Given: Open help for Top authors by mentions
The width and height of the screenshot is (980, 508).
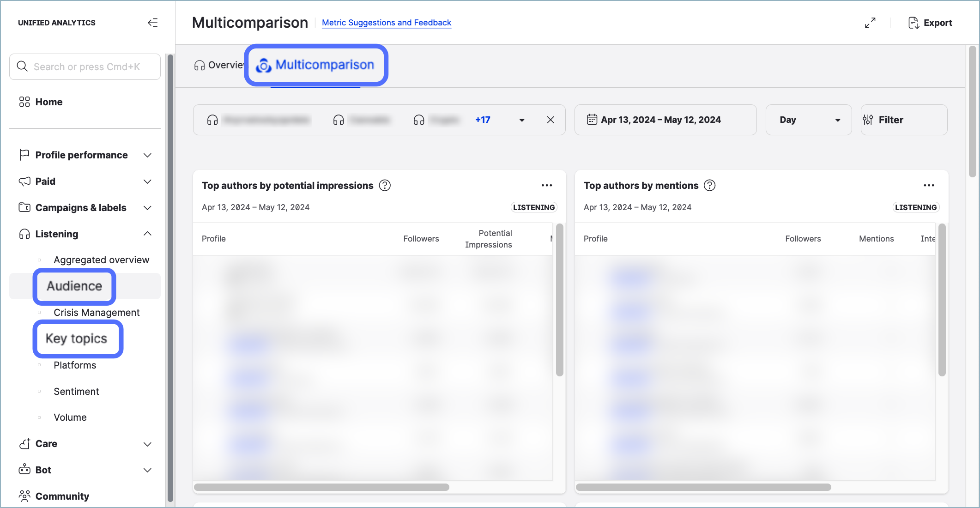Looking at the screenshot, I should tap(709, 185).
